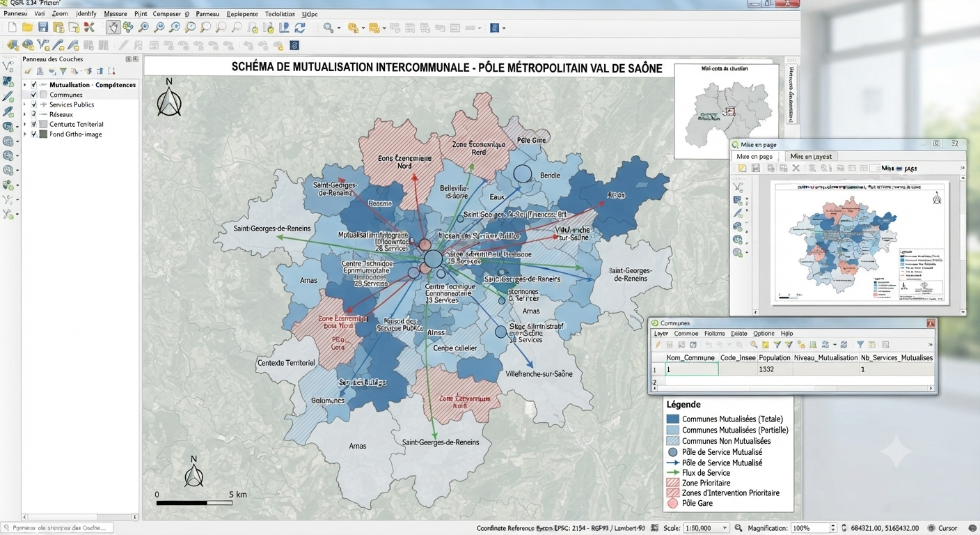The image size is (980, 535).
Task: Toggle the Réseaux layer checkbox
Action: coord(34,114)
